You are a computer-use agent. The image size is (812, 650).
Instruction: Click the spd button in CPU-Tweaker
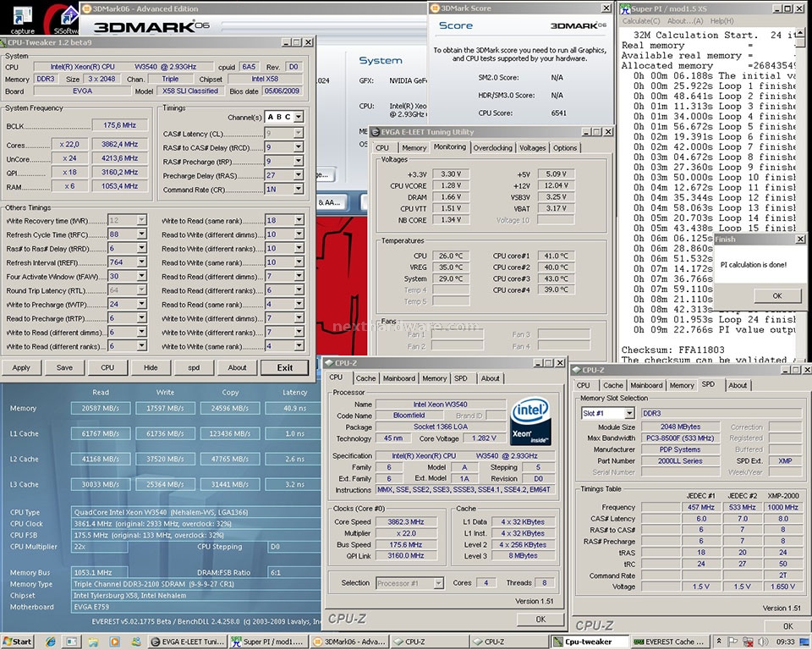click(x=194, y=367)
